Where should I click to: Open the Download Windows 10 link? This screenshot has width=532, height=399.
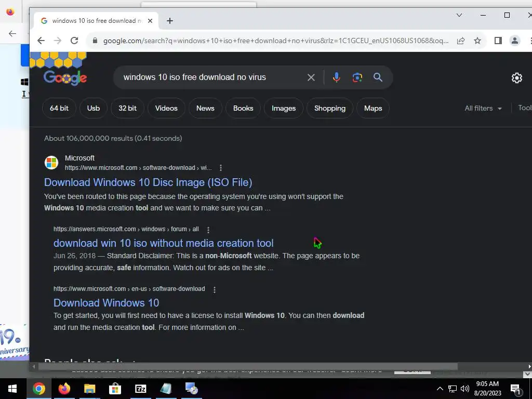(x=106, y=303)
